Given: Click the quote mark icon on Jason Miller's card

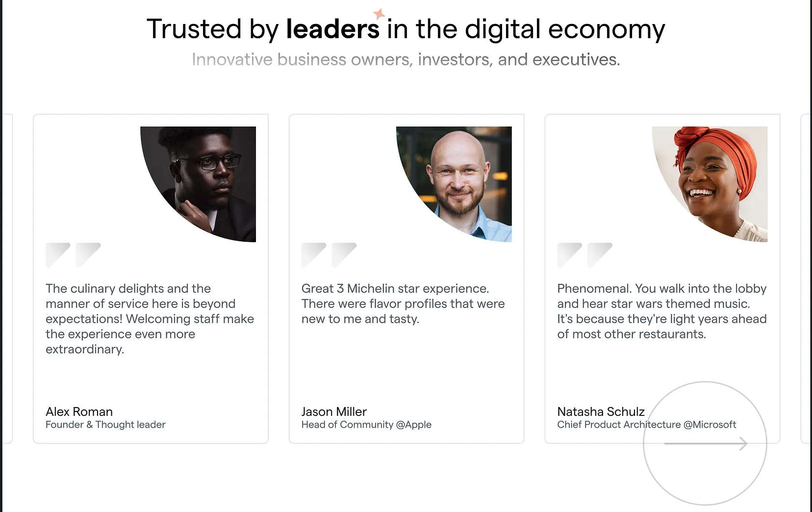Looking at the screenshot, I should pyautogui.click(x=329, y=255).
